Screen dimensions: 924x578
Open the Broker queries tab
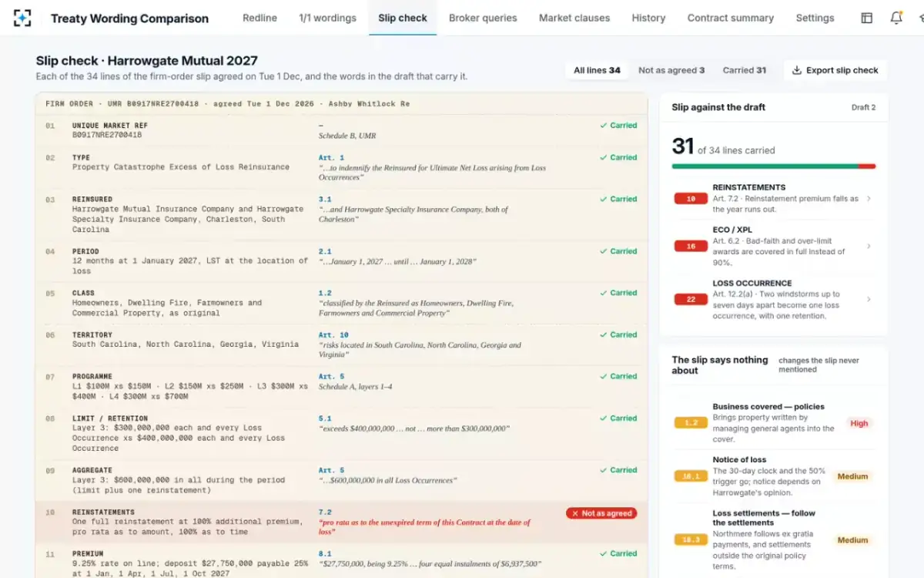coord(483,18)
